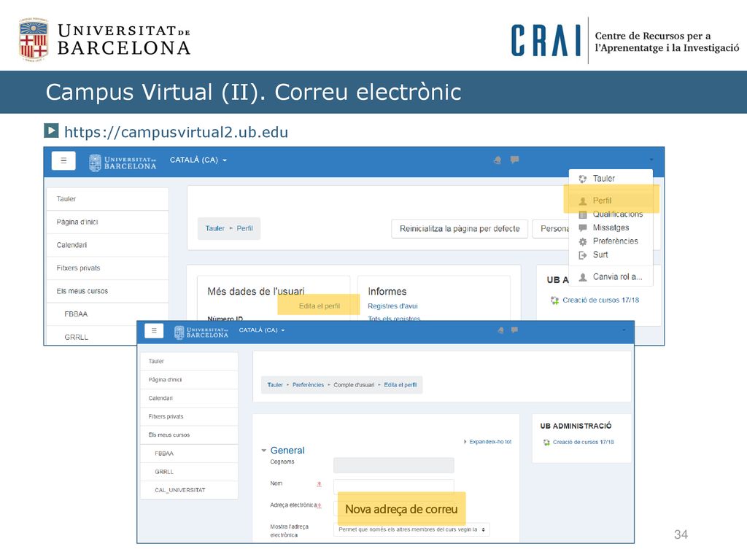This screenshot has height=560, width=747.
Task: Open Creació de cursos 17/18 in lower window
Action: 584,443
